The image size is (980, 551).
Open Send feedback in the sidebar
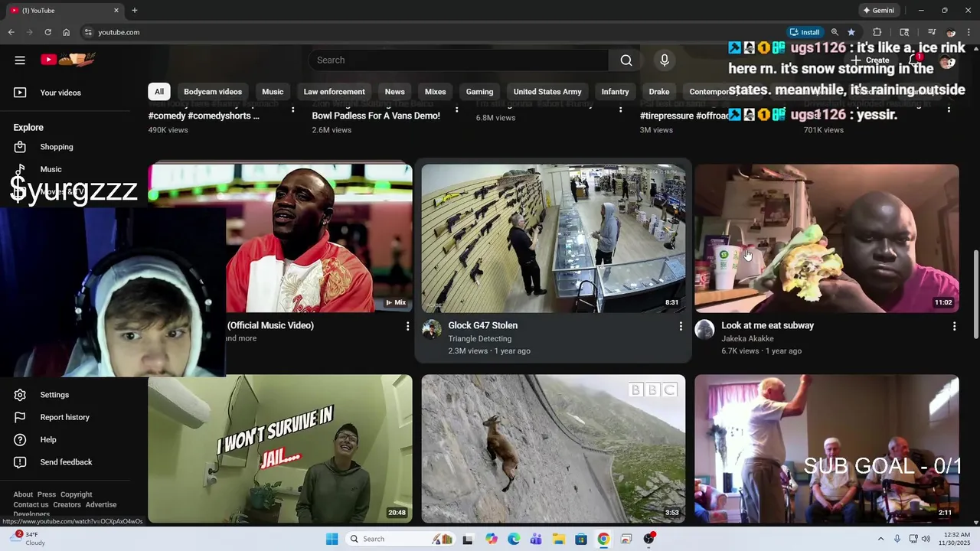pos(66,462)
